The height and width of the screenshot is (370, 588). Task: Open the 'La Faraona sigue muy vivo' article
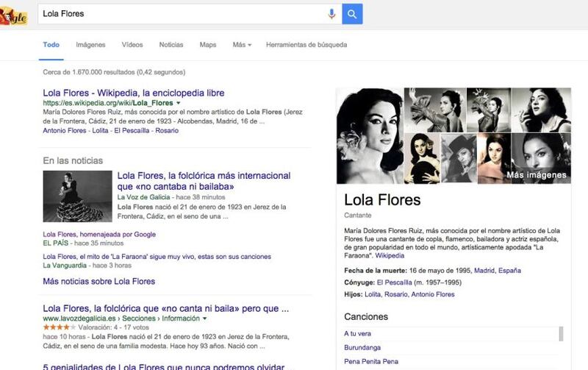coord(157,257)
